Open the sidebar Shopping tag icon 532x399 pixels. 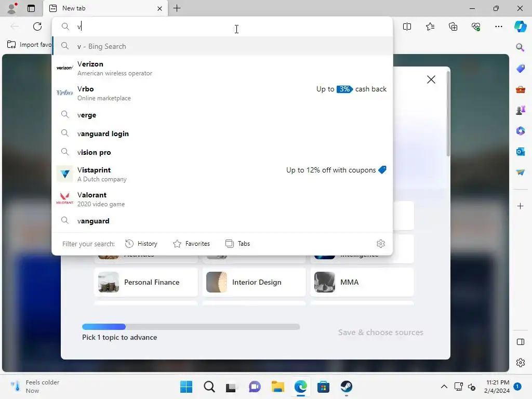tap(520, 68)
